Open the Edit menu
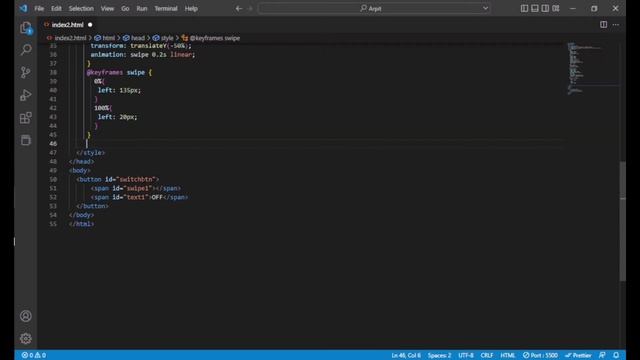Screen dimensions: 640x360 56,9
